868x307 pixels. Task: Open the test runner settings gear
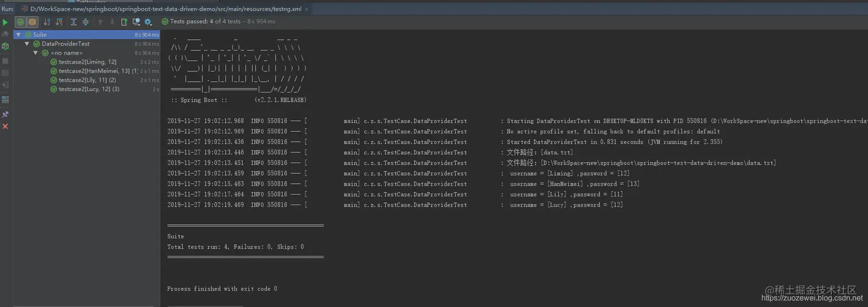148,22
